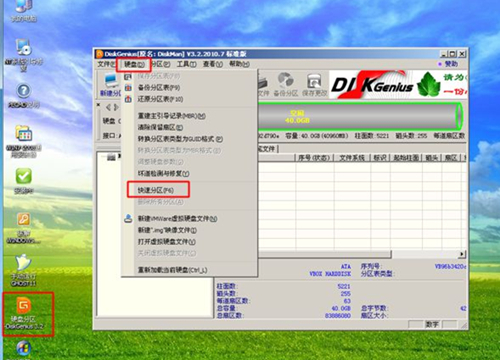Select the GHOST11 desktop icon
This screenshot has width=500, height=360.
(23, 271)
